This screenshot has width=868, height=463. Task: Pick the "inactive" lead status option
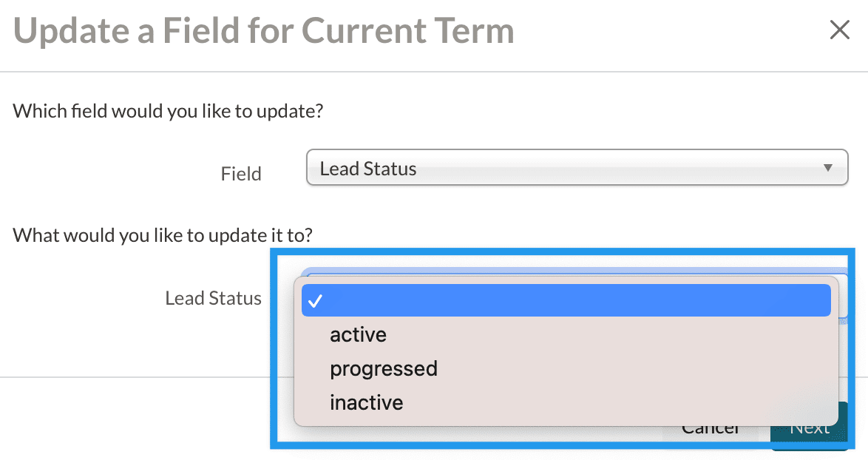tap(366, 403)
